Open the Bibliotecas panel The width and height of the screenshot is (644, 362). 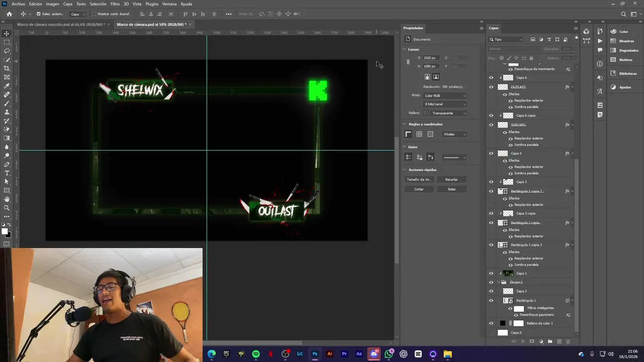click(624, 73)
